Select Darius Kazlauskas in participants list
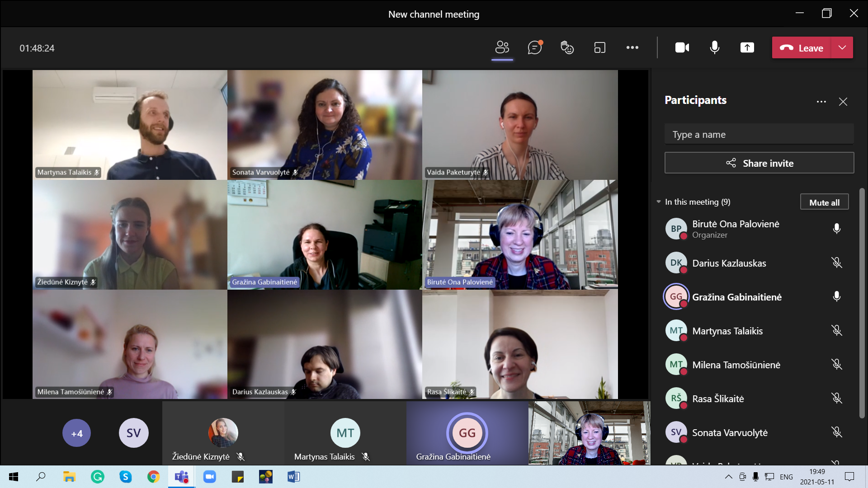This screenshot has width=868, height=488. click(x=729, y=263)
